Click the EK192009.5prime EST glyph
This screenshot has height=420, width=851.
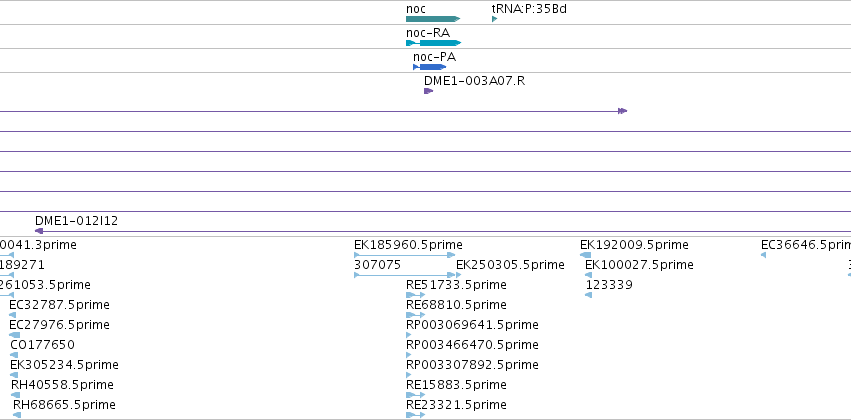(x=585, y=254)
